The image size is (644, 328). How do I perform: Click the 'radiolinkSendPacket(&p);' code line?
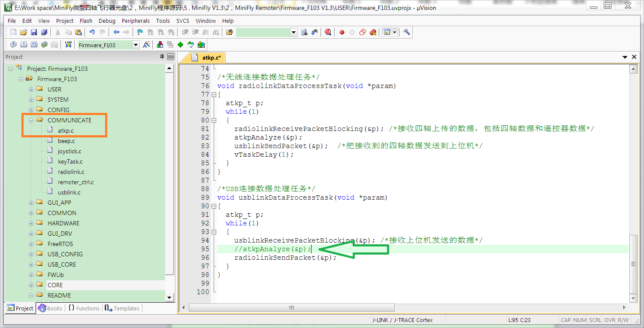(285, 258)
